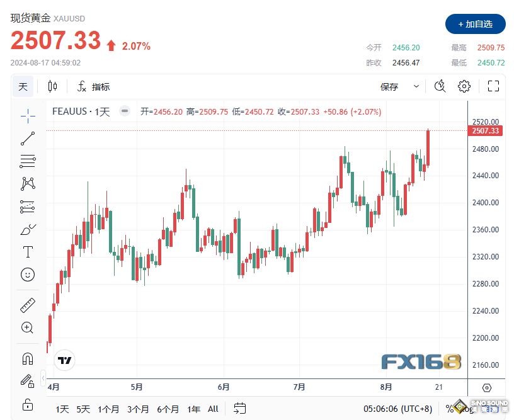The width and height of the screenshot is (514, 420).
Task: Expand the dropdown arrow beside 保存
Action: click(x=416, y=86)
